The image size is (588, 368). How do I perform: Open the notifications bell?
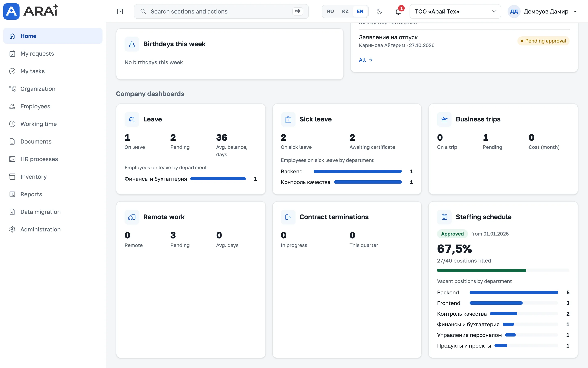coord(398,11)
